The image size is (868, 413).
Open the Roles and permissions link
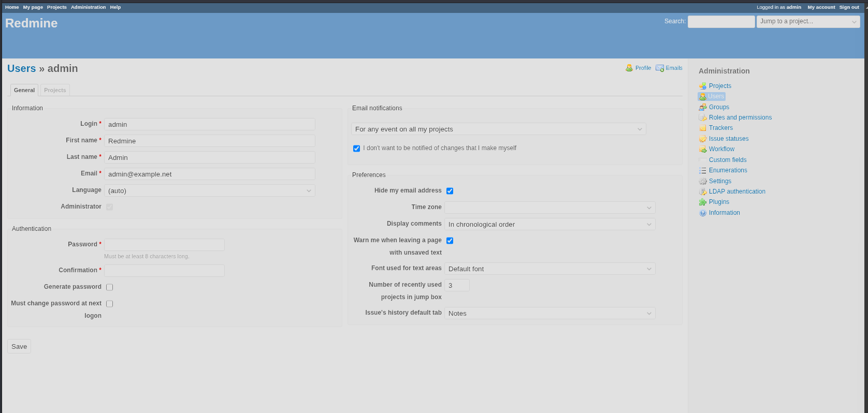pyautogui.click(x=740, y=117)
